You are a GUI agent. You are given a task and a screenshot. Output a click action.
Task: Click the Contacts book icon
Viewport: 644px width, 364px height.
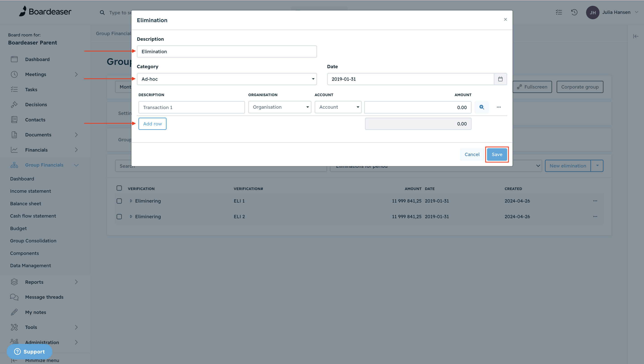(x=14, y=120)
